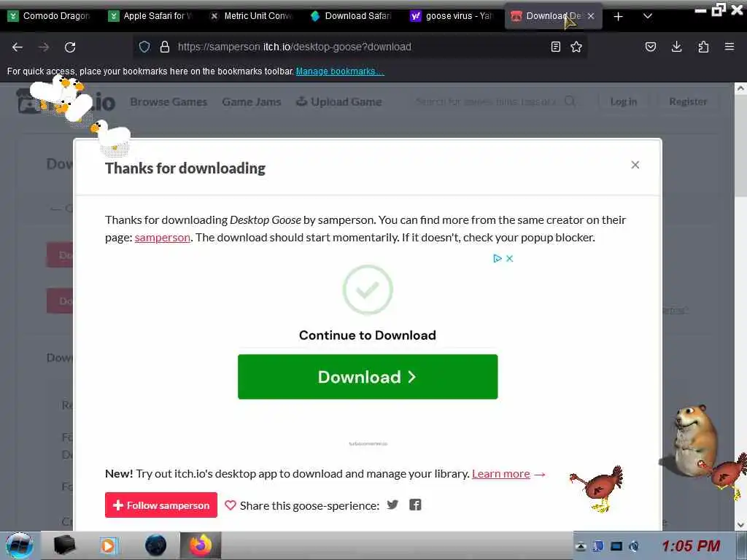This screenshot has width=747, height=560.
Task: Click the page's vertical scrollbar thumb
Action: 740,145
